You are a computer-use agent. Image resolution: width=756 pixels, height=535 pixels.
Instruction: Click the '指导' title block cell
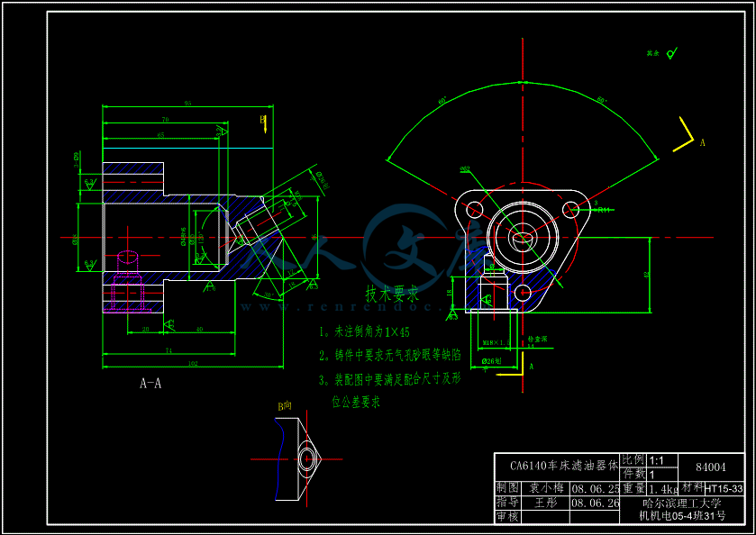(x=506, y=503)
